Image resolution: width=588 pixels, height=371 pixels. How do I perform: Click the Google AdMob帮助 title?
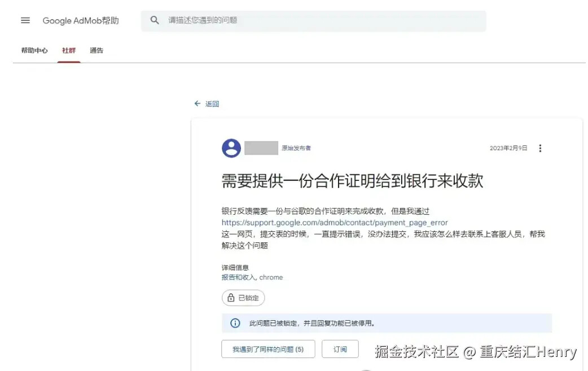[x=81, y=21]
